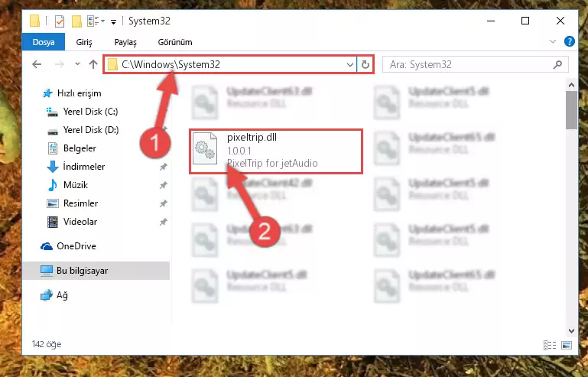Expand the Customize Quick Access Toolbar arrow
The width and height of the screenshot is (588, 377).
[113, 21]
